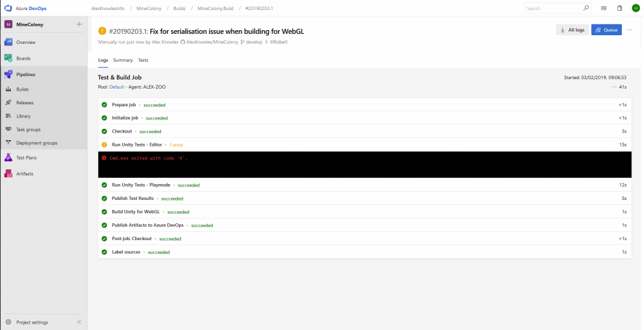Switch to the Summary tab

123,60
